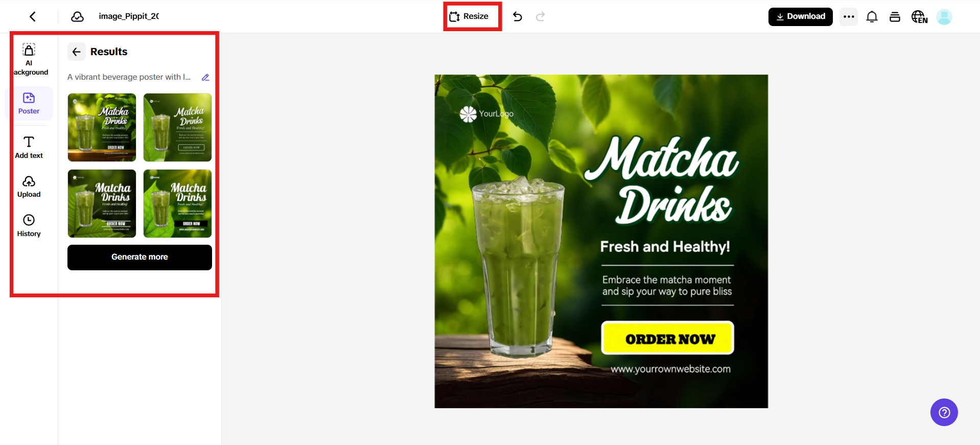Click the ORDER NOW button on poster
980x445 pixels.
tap(667, 338)
